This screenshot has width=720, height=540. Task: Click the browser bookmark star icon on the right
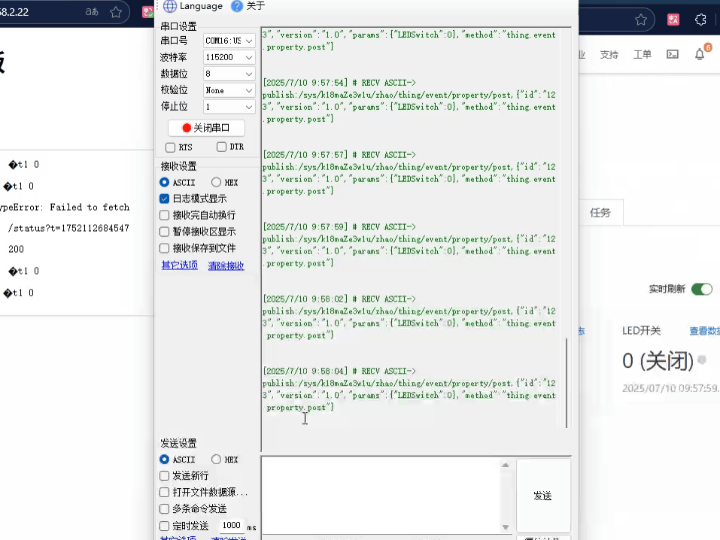[x=640, y=19]
